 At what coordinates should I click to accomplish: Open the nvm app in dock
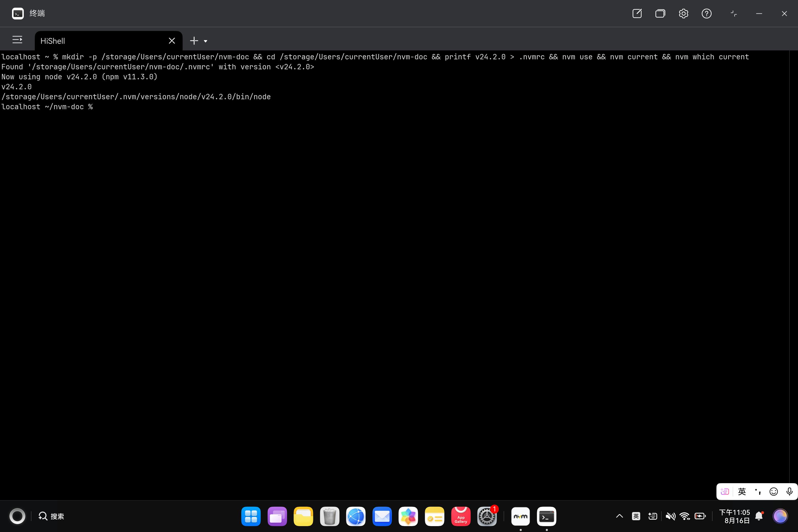(x=520, y=516)
